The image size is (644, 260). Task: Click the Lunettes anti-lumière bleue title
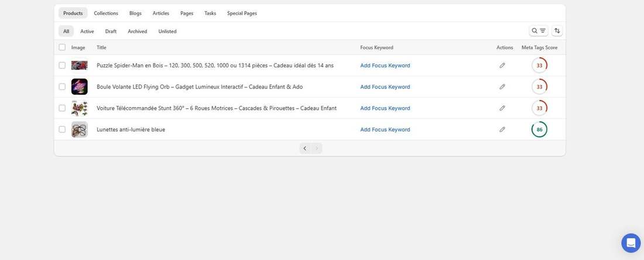coord(131,129)
